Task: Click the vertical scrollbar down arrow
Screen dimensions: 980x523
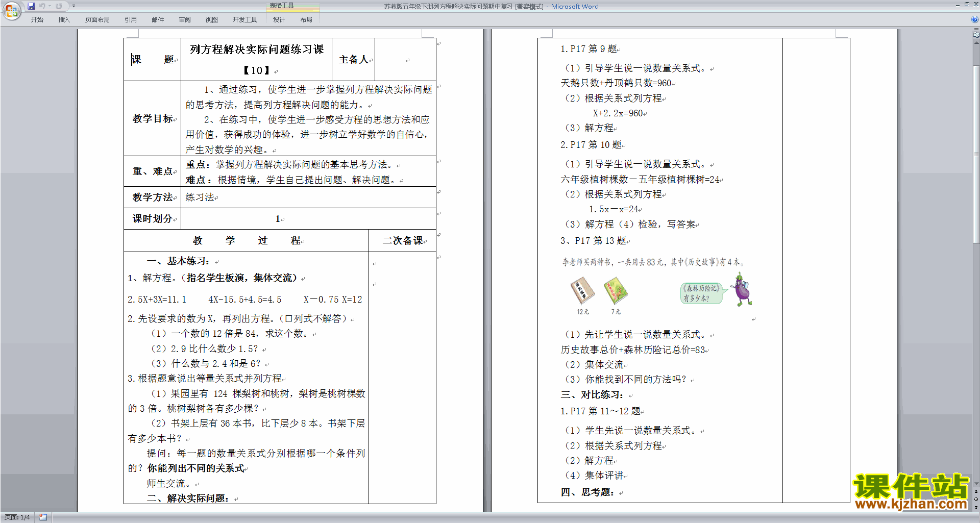Action: click(x=976, y=484)
